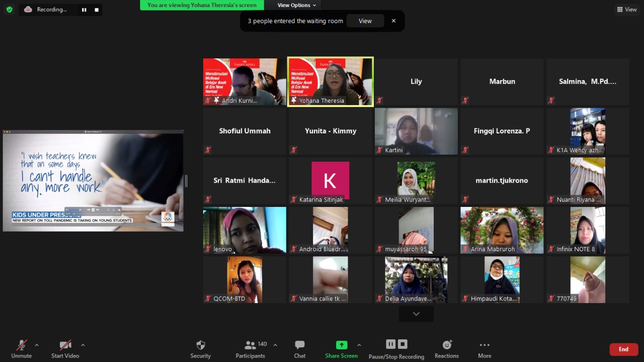Screen dimensions: 644x362
Task: Click the red End meeting button
Action: click(623, 349)
